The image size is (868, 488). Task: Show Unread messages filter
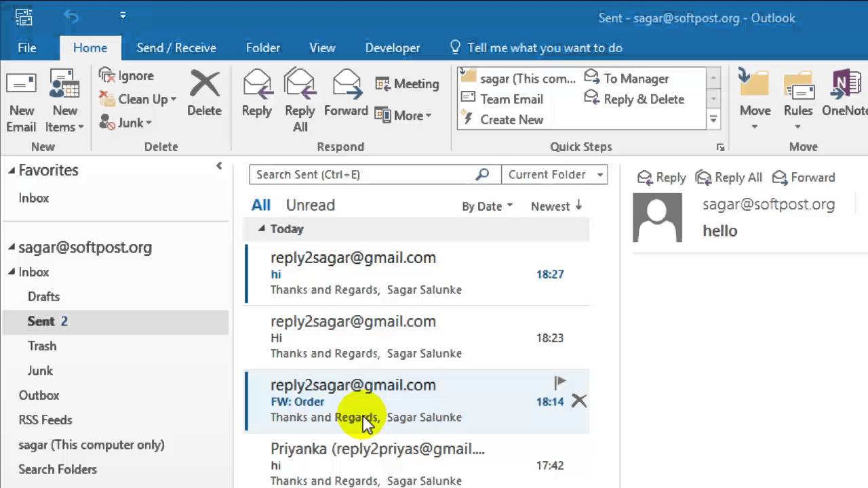pos(311,205)
